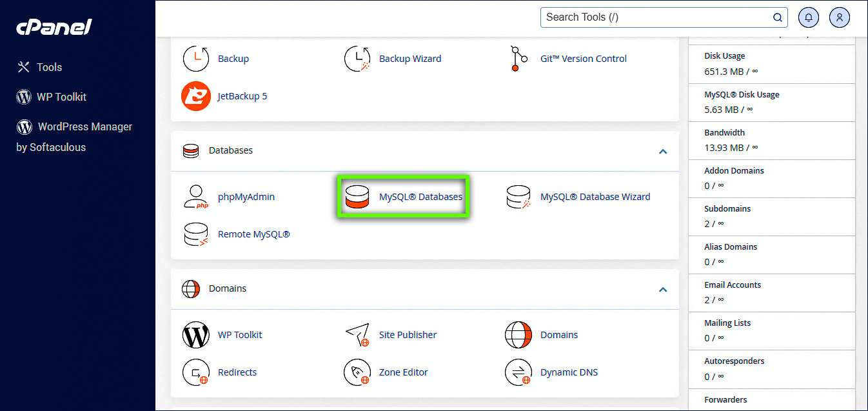Image resolution: width=868 pixels, height=411 pixels.
Task: Open the phpMyAdmin tool
Action: pyautogui.click(x=246, y=197)
